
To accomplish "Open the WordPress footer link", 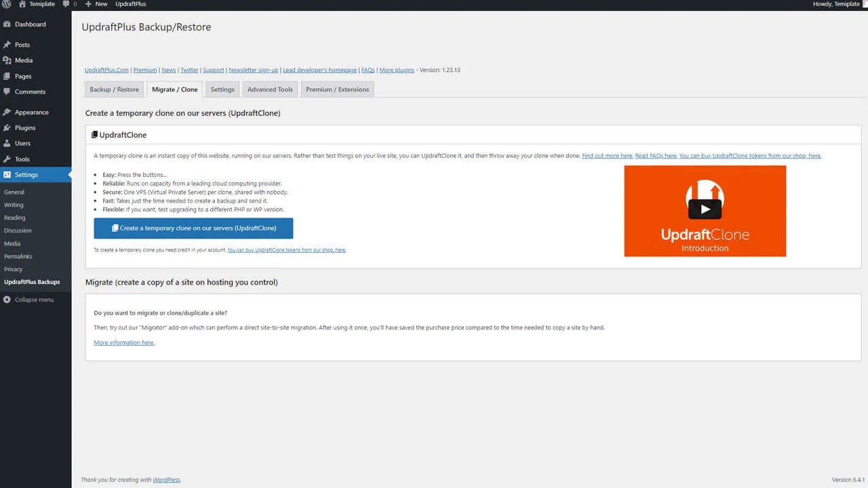I will 167,480.
